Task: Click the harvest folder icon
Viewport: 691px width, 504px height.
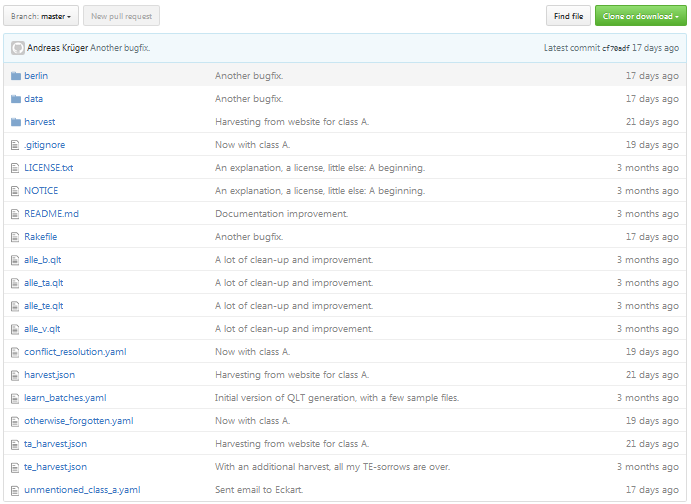Action: click(x=16, y=122)
